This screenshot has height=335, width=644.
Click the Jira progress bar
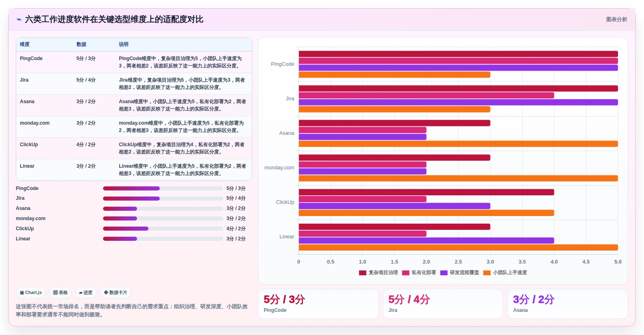(163, 199)
